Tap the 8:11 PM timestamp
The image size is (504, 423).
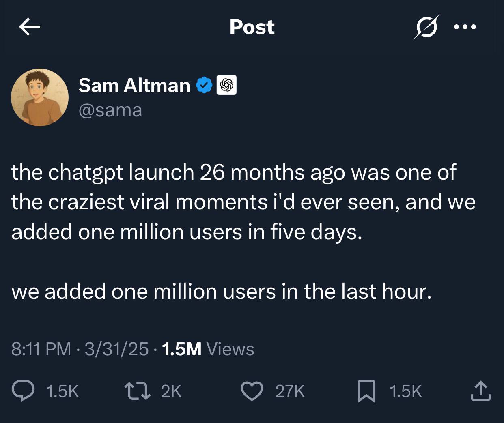tap(41, 349)
